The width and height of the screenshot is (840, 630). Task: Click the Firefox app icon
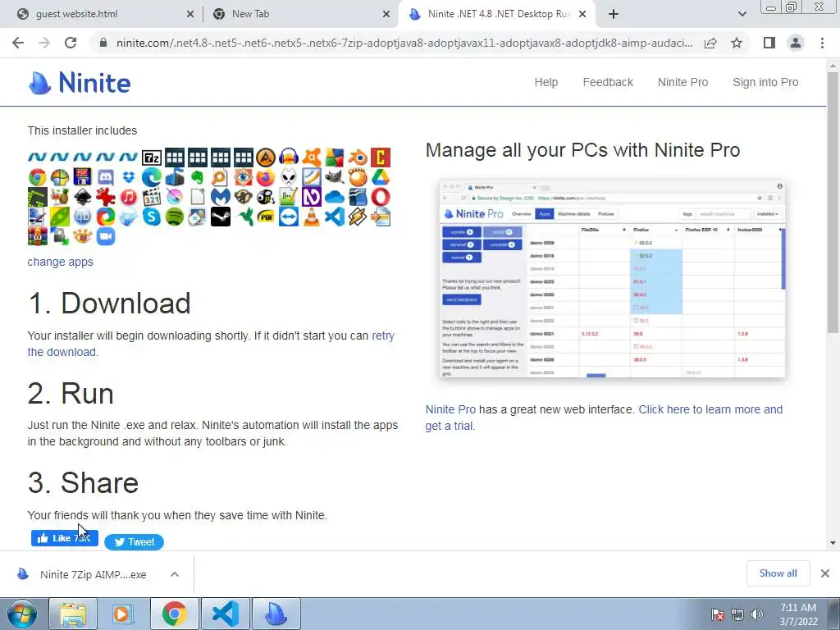tap(266, 177)
